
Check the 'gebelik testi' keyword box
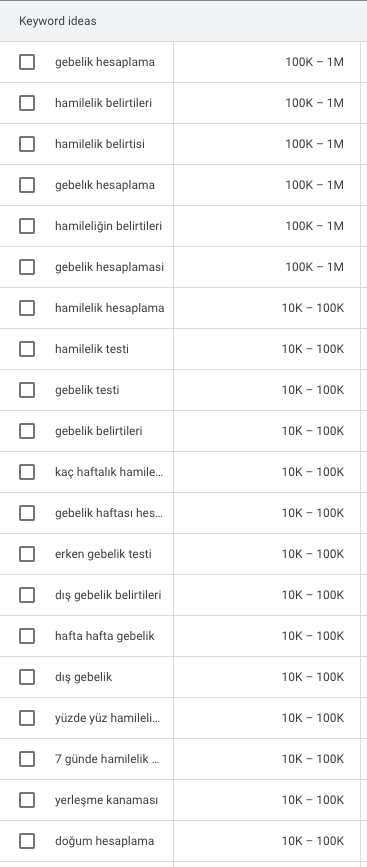27,390
